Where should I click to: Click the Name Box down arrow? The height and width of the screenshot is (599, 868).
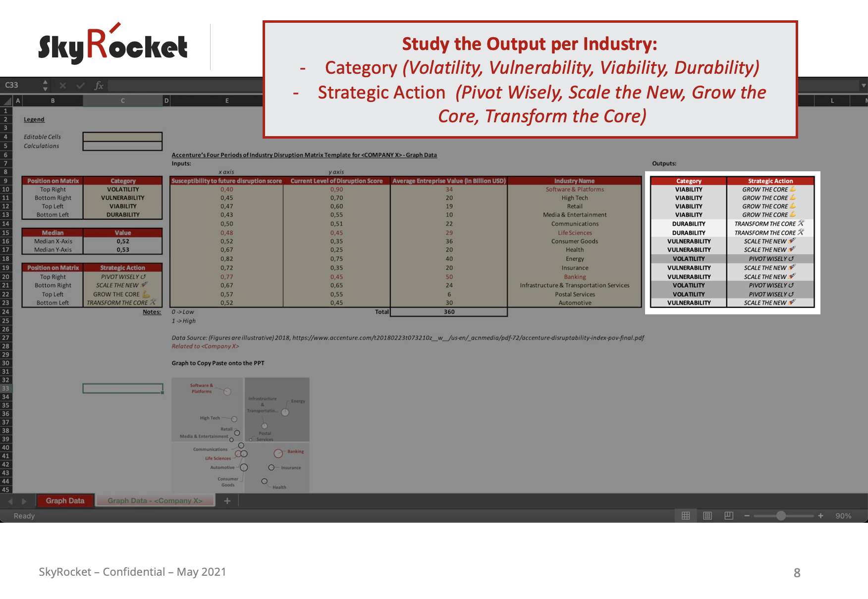[x=45, y=90]
